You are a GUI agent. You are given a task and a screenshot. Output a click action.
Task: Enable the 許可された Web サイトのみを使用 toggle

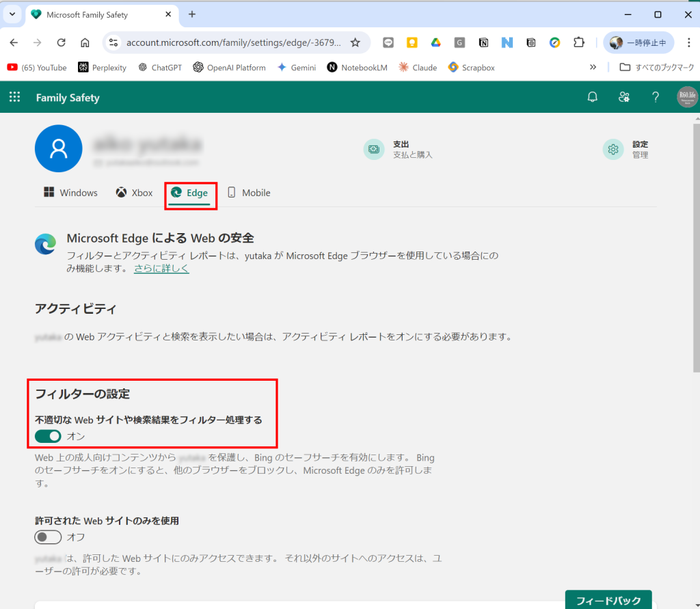pos(48,537)
